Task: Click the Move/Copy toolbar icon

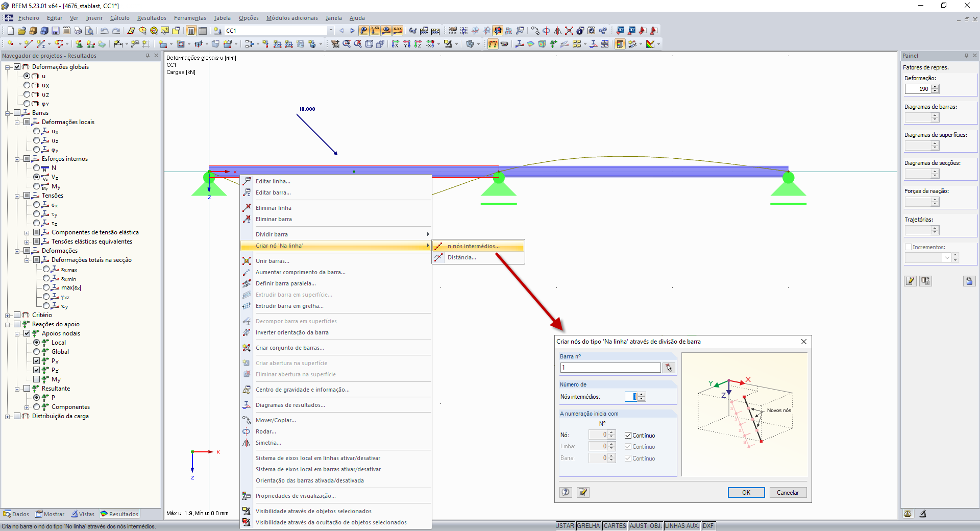Action: point(535,31)
